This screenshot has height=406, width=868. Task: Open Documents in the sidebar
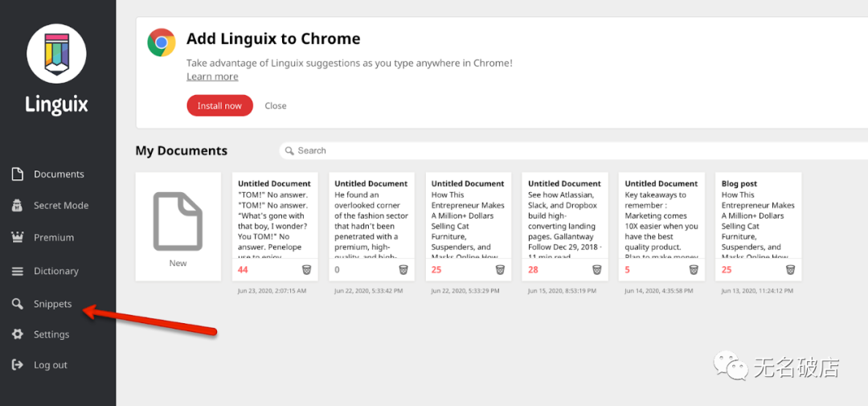pyautogui.click(x=59, y=174)
